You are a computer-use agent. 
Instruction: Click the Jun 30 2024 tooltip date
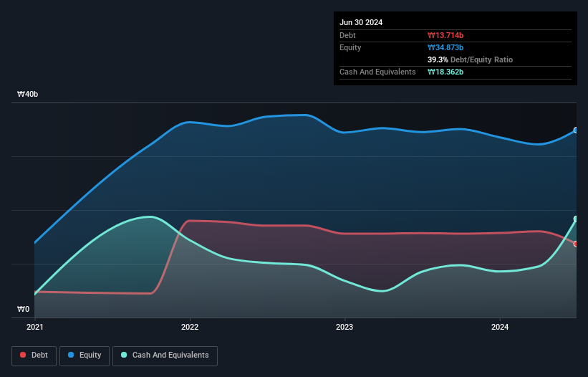click(x=361, y=22)
